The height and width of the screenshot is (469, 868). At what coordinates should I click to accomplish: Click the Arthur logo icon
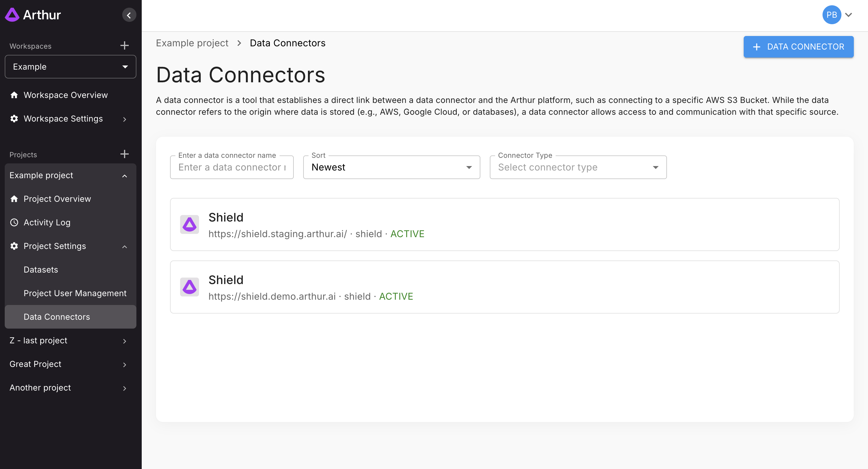[x=12, y=15]
